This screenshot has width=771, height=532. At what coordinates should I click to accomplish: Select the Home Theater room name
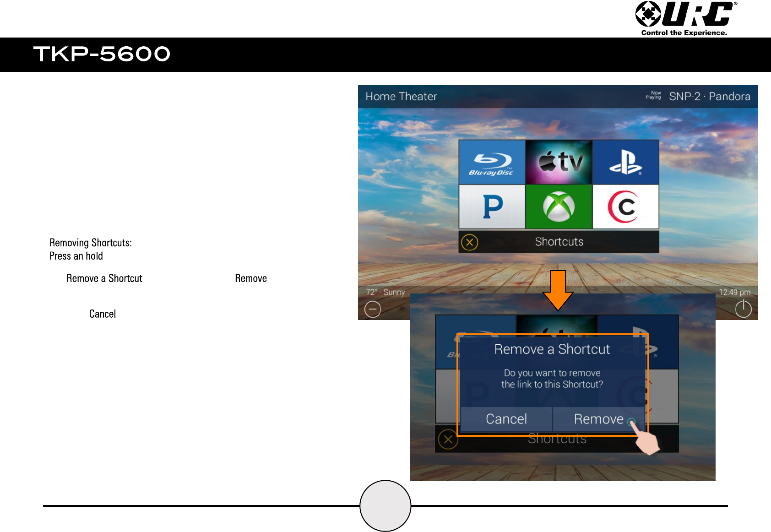(401, 97)
